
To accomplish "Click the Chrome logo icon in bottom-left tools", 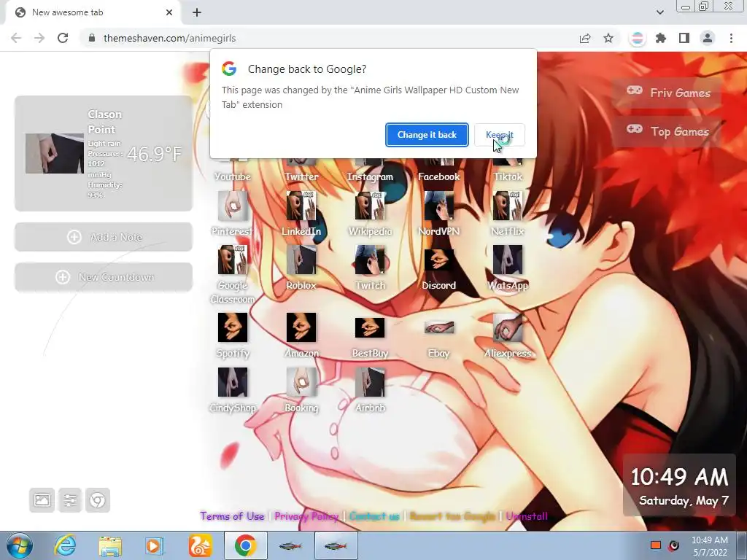I will (98, 500).
